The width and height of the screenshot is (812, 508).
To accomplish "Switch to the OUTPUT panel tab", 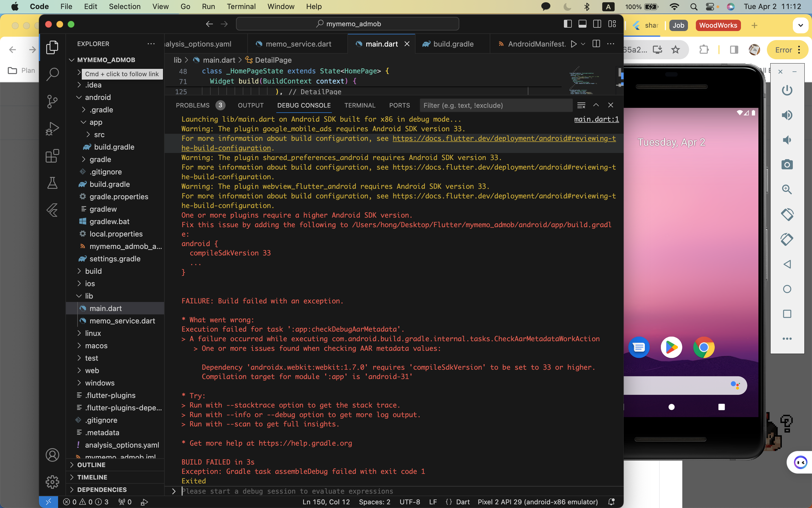I will pos(251,106).
